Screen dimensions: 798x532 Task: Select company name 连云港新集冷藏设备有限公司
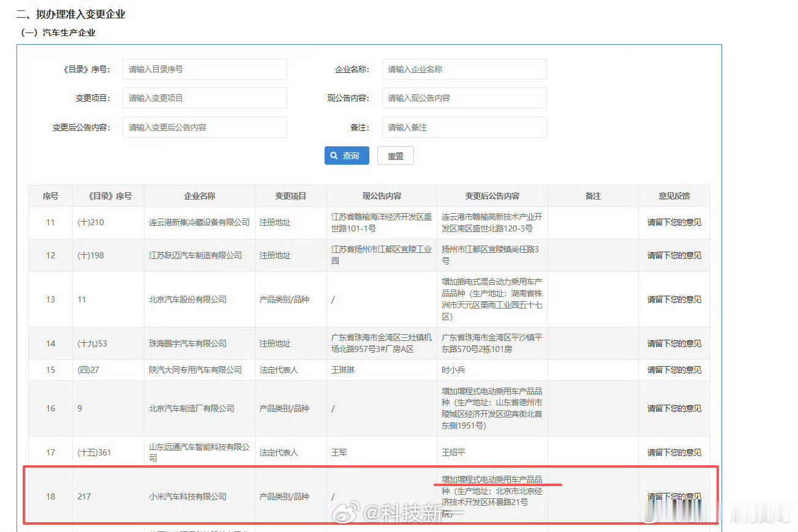(200, 222)
